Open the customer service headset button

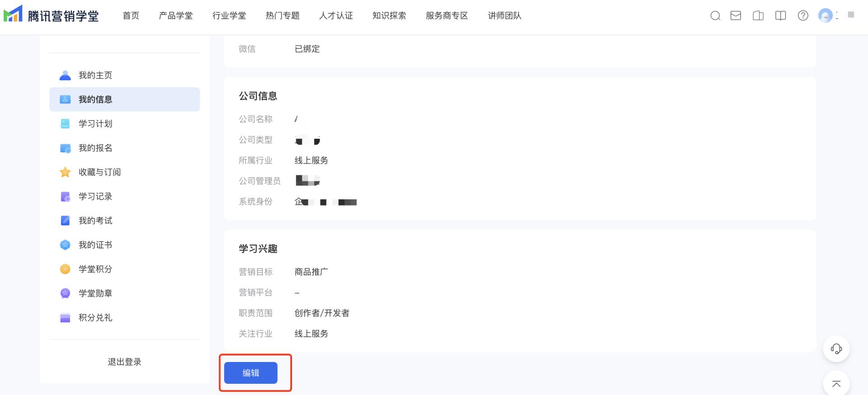click(836, 348)
